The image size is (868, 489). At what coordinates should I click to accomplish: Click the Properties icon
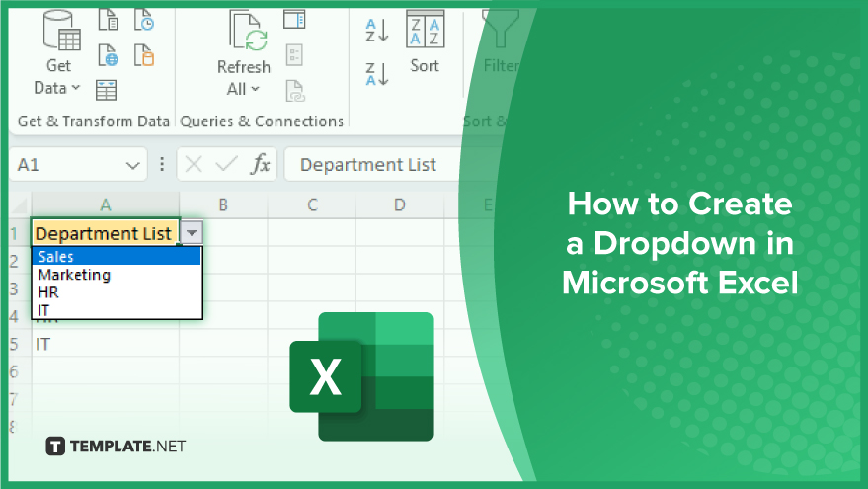click(294, 55)
